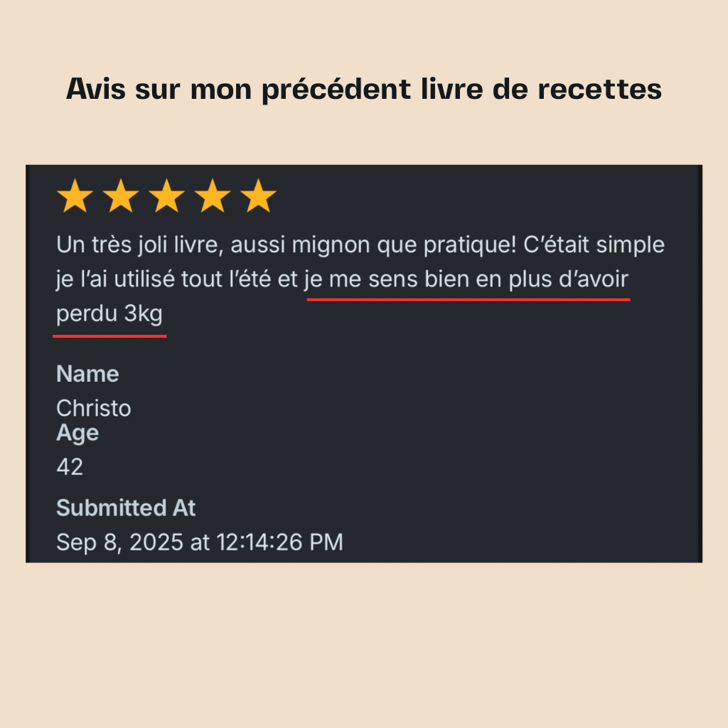This screenshot has height=728, width=728.
Task: Click the age value "42"
Action: click(x=70, y=467)
